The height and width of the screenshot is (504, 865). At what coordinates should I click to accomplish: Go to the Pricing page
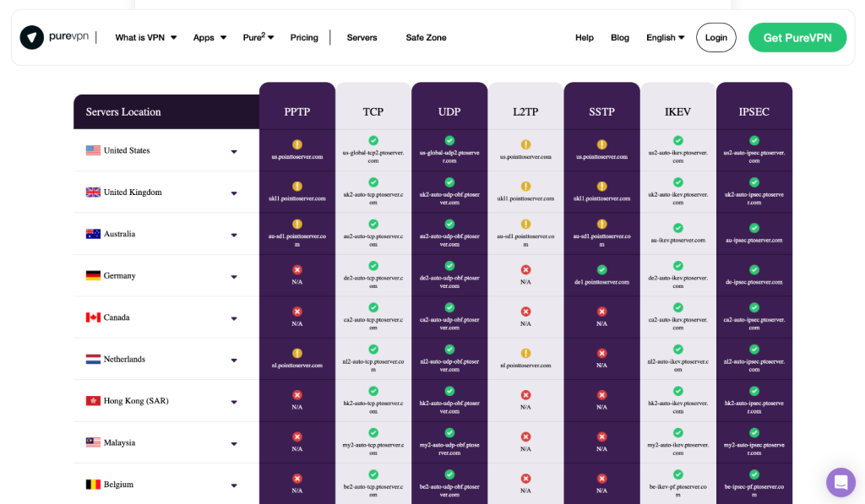[304, 37]
